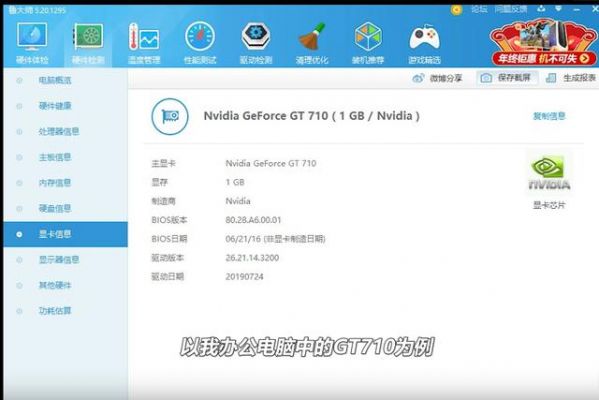The width and height of the screenshot is (599, 400).
Task: Select 显卡信息 in sidebar
Action: (x=65, y=234)
